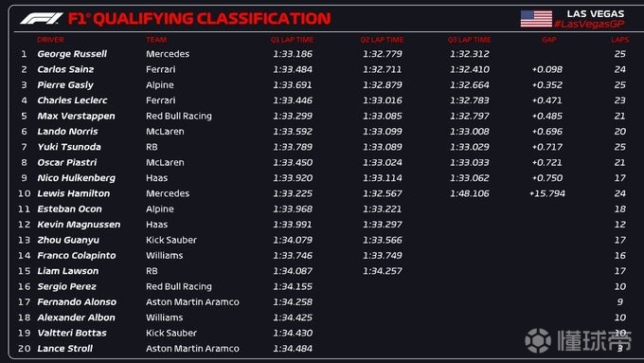This screenshot has height=363, width=644.
Task: Click Aston Martin Aramco team for Alonso
Action: [x=192, y=302]
